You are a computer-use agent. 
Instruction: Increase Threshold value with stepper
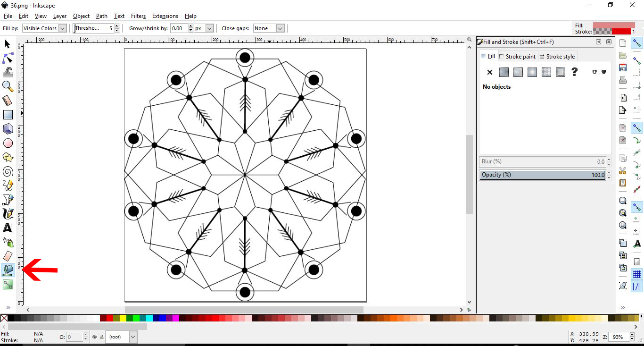coord(116,26)
